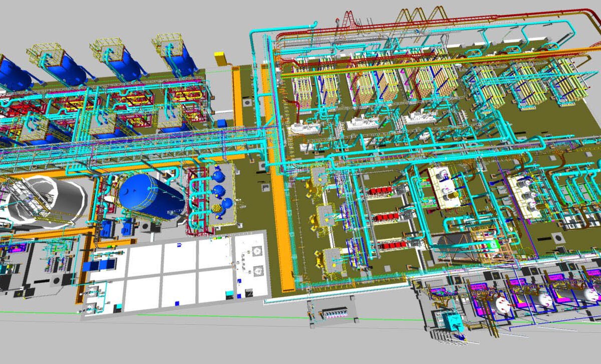
Task: Select the gray pad with black circular opening
Action: coord(558,237)
